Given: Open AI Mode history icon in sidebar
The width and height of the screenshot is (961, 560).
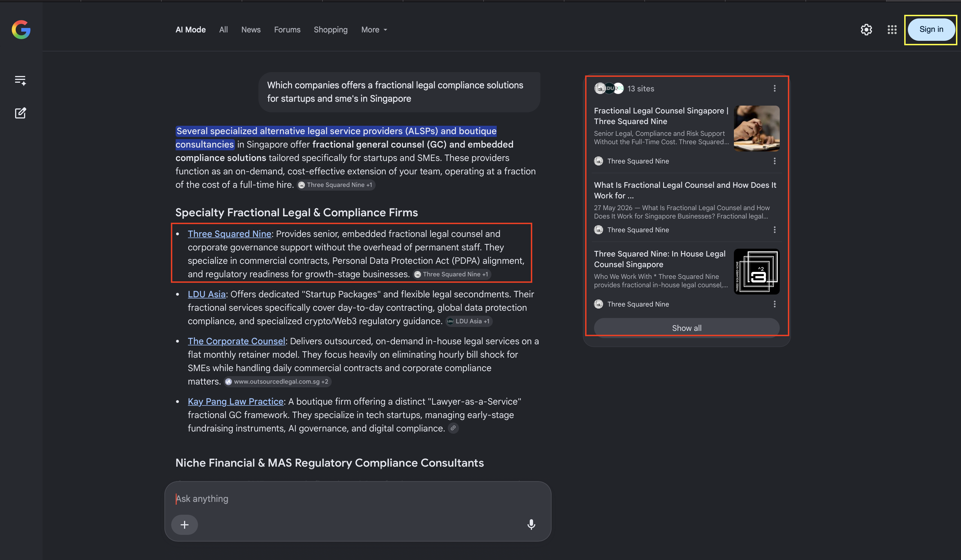Looking at the screenshot, I should pos(20,80).
